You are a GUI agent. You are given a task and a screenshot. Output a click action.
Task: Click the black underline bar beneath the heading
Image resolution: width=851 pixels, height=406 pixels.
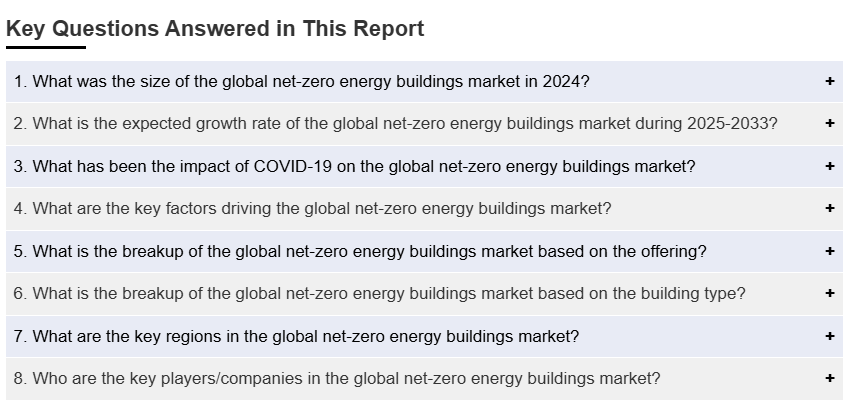click(x=46, y=47)
